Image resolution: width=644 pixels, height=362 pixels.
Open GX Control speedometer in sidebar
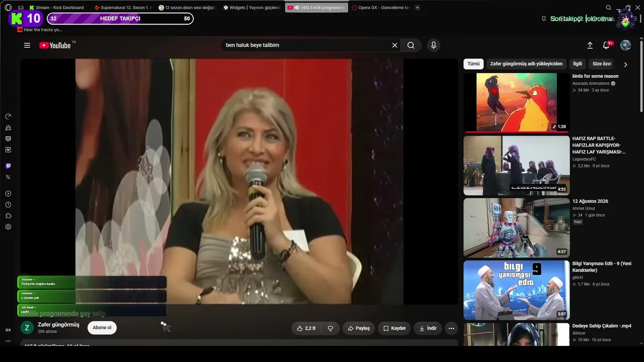coord(8,116)
